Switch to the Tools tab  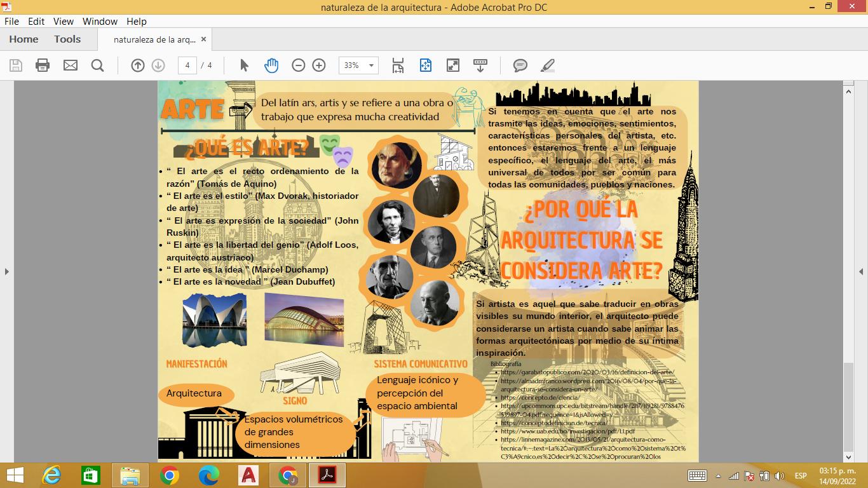(x=67, y=39)
